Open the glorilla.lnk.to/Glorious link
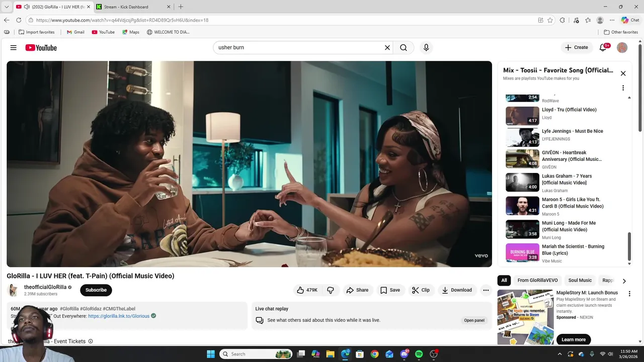Screen dimensions: 644x362 (119, 316)
